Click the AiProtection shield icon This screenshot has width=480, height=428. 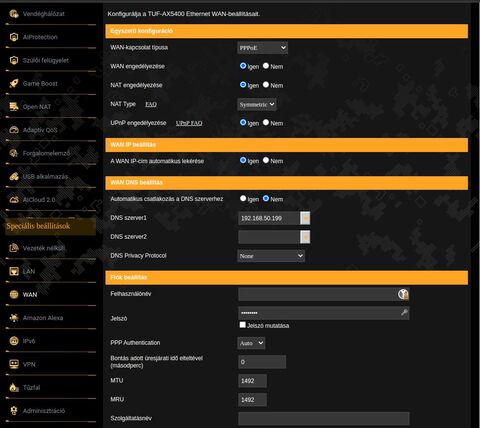14,37
